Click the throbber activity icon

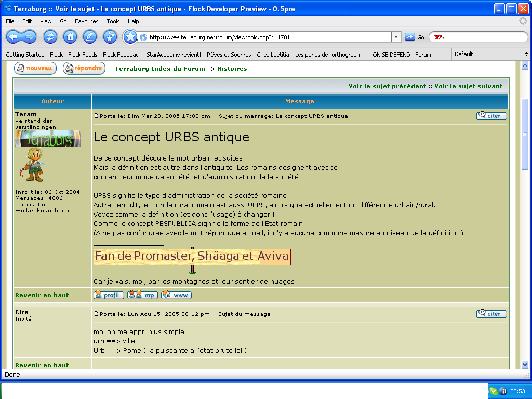click(523, 21)
